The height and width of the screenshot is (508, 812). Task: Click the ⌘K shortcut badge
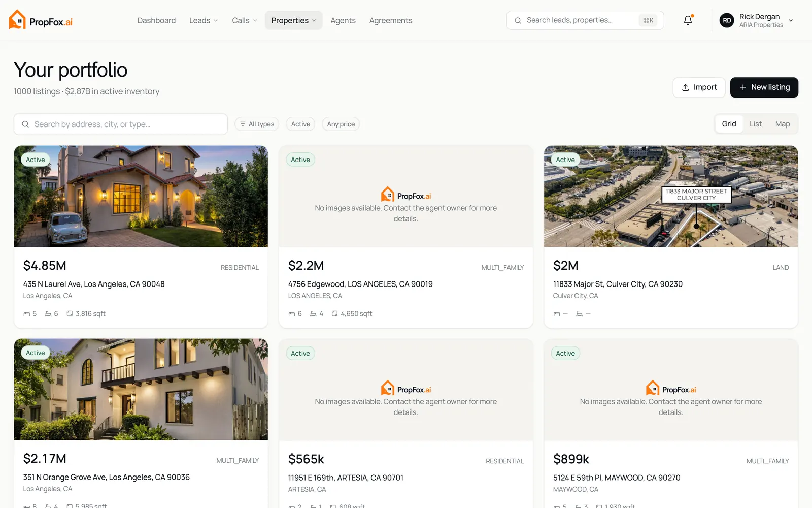(648, 20)
